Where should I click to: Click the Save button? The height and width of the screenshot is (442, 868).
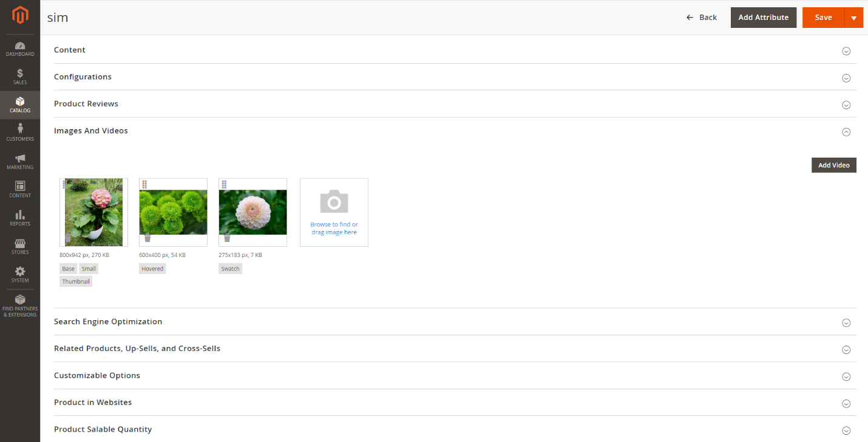tap(823, 18)
